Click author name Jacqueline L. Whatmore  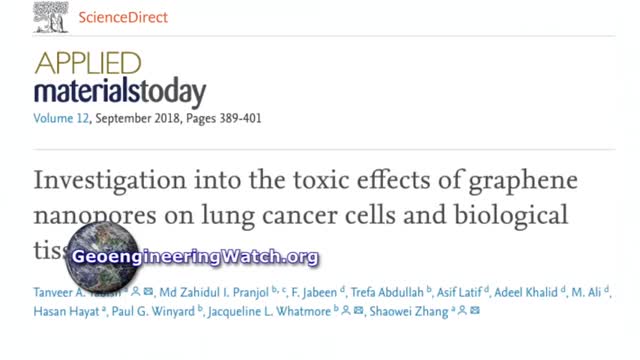pos(269,311)
